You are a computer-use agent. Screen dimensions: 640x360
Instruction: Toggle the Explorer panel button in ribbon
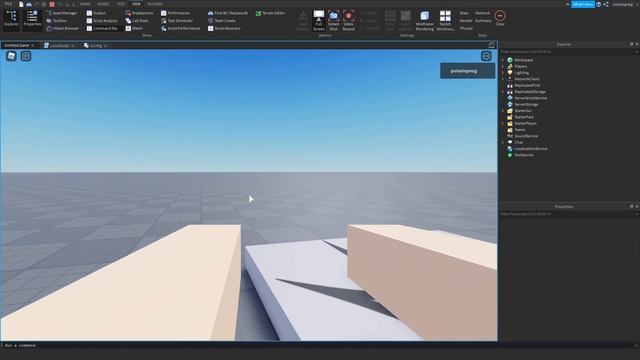[11, 20]
